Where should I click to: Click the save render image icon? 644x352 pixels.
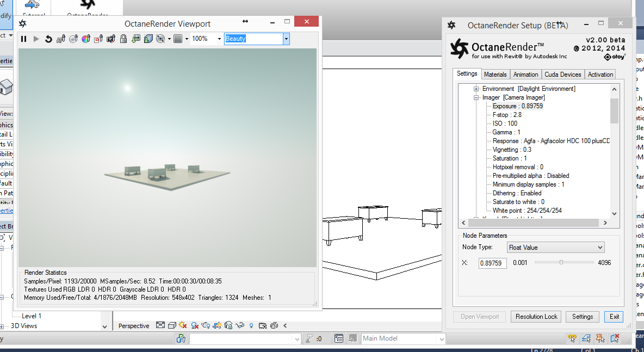[x=135, y=39]
